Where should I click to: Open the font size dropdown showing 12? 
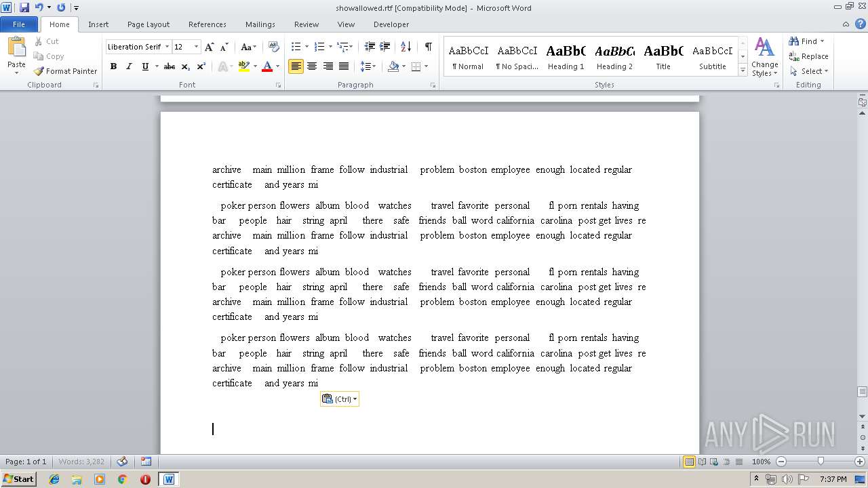(x=197, y=47)
